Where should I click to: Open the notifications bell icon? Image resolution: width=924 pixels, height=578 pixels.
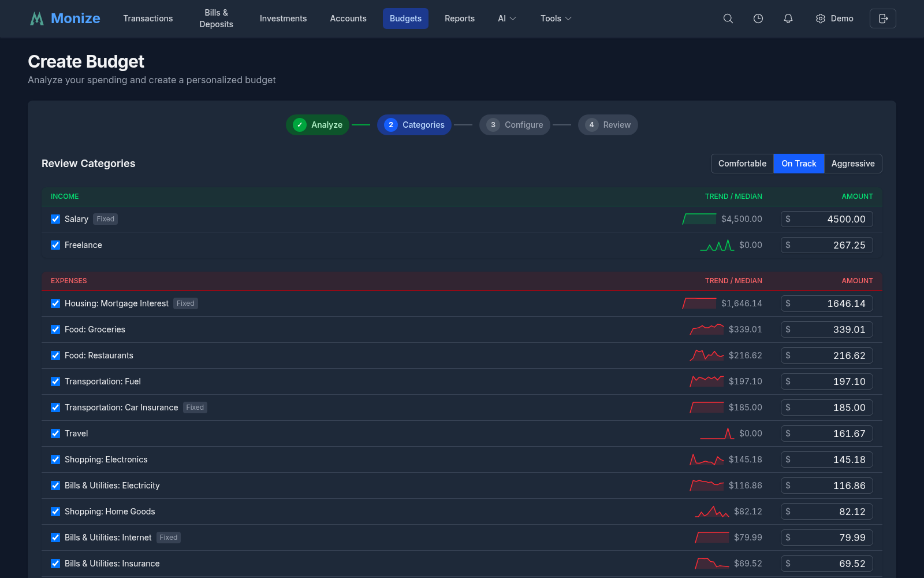[788, 18]
